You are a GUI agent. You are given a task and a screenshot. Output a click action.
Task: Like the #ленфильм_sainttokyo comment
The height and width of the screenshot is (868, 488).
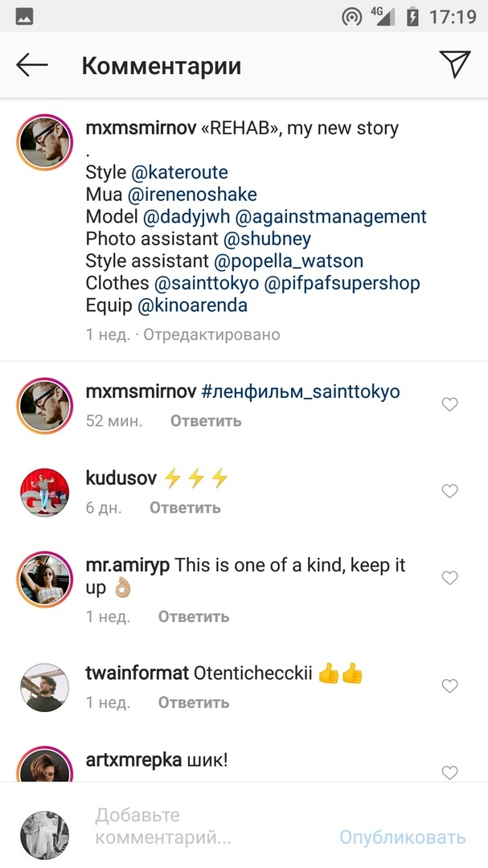point(450,405)
